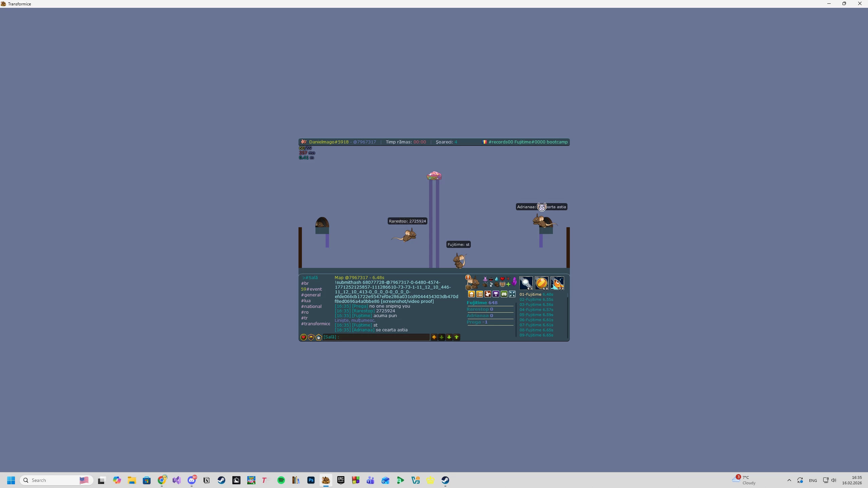
Task: Click the cheese at the top of the pillar
Action: (x=434, y=176)
